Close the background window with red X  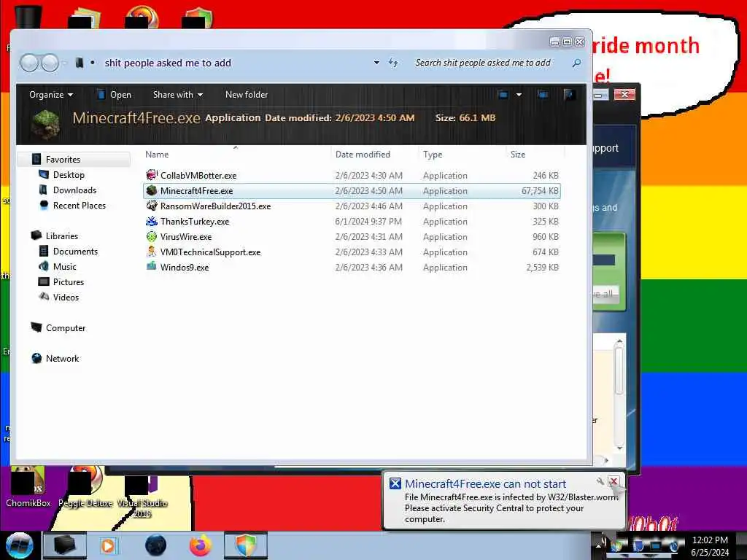click(624, 94)
